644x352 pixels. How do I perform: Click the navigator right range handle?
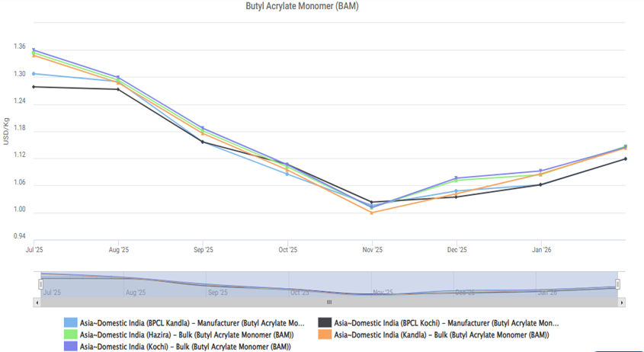point(617,284)
